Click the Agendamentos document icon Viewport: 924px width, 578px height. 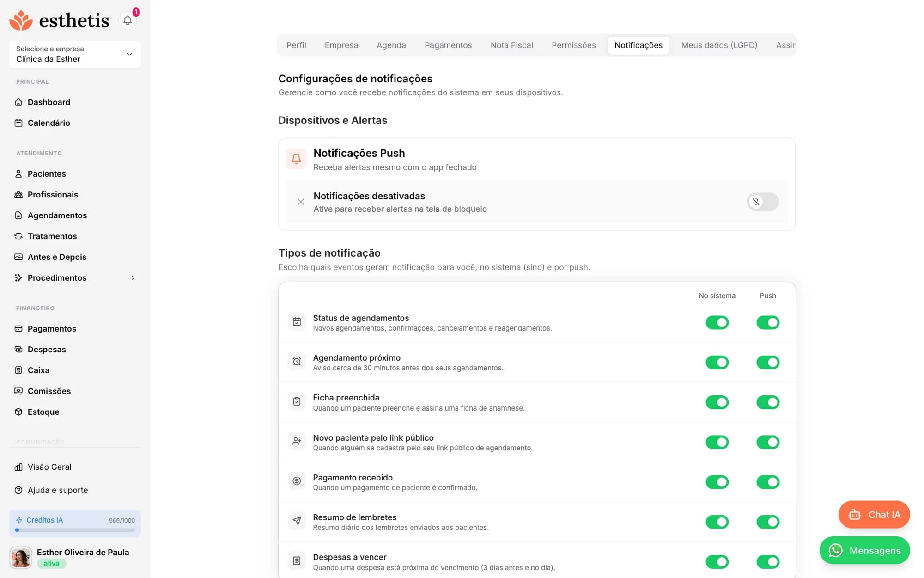point(18,215)
